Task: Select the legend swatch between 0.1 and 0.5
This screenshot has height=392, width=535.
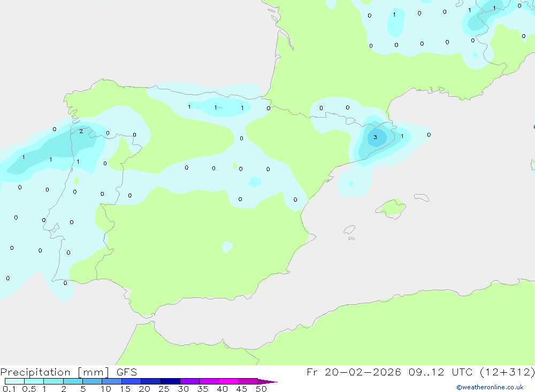Action: tap(14, 381)
